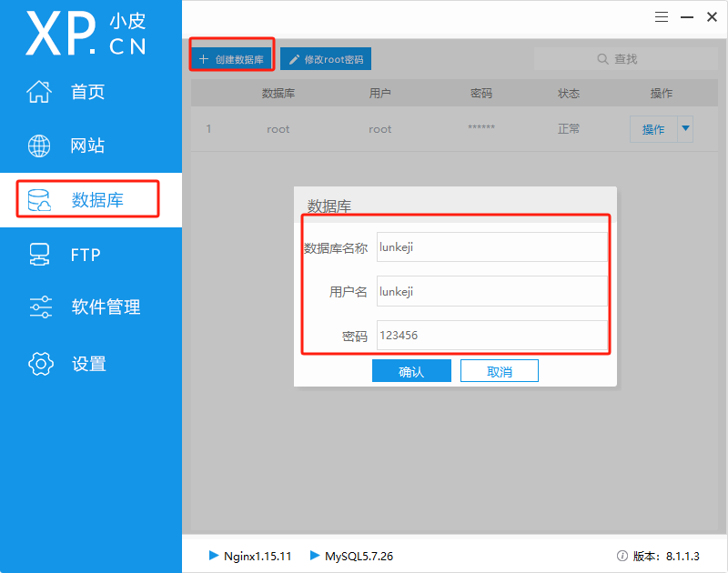Click the home house icon in sidebar
The width and height of the screenshot is (728, 573).
pos(39,92)
